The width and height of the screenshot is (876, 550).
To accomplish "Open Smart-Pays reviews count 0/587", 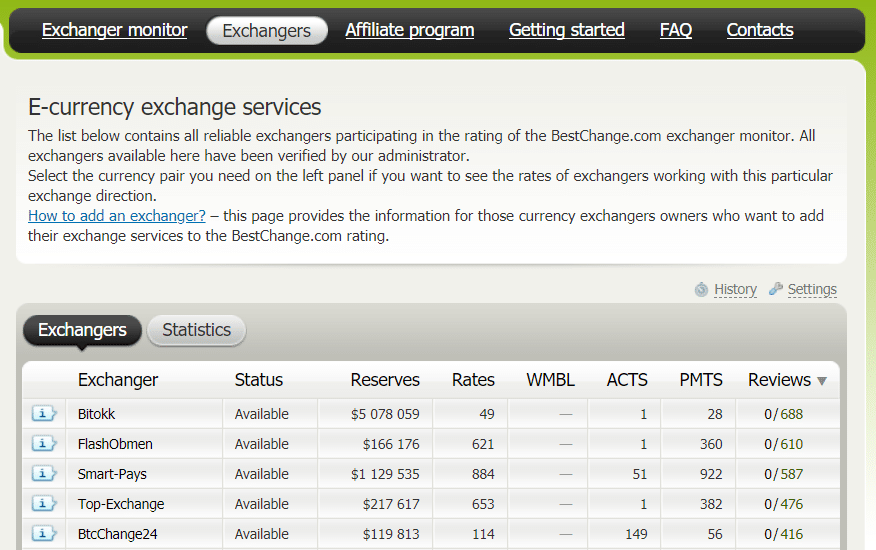I will click(783, 475).
